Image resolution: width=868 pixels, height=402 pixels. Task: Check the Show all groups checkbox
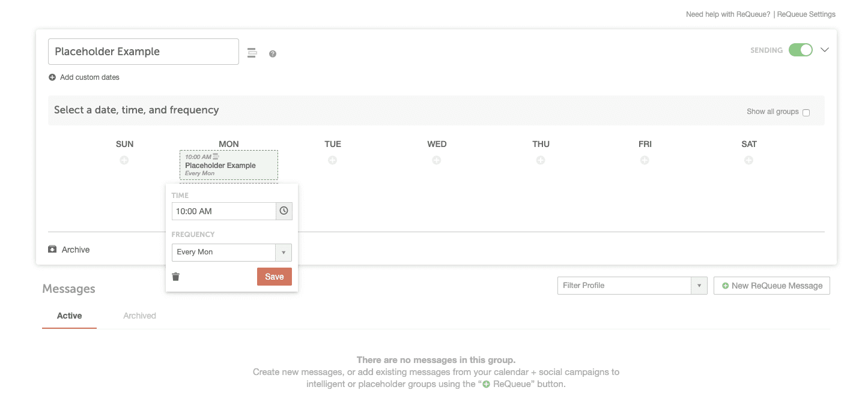[x=806, y=112]
